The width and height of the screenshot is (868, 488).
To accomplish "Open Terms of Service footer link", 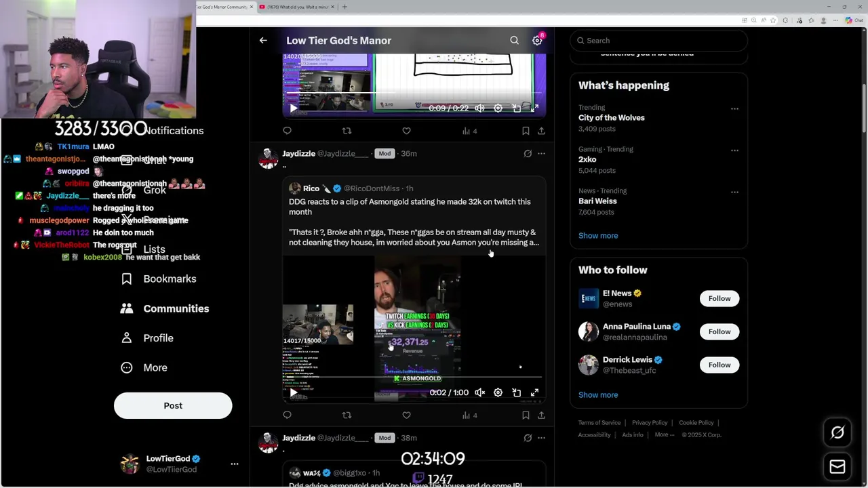I will (599, 423).
